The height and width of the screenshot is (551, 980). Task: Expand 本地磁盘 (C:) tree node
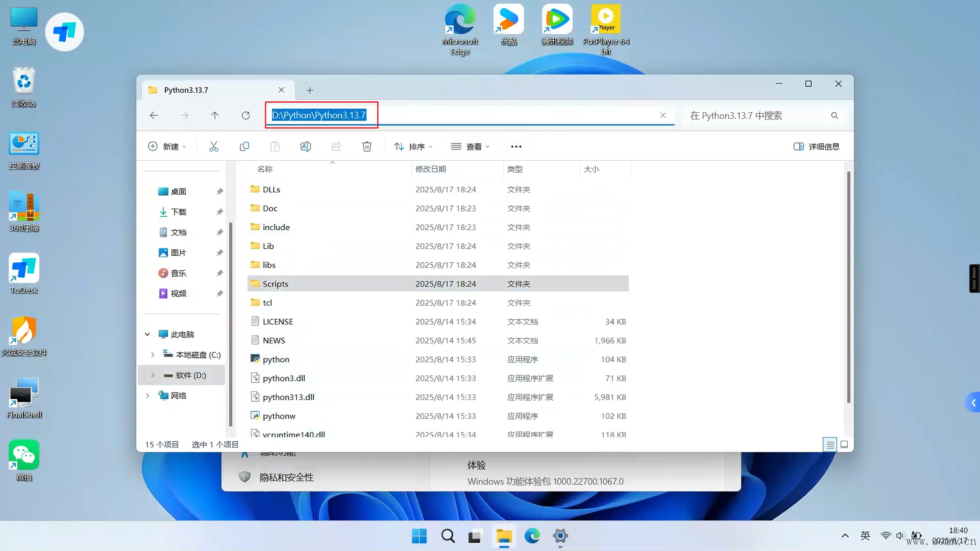tap(153, 355)
